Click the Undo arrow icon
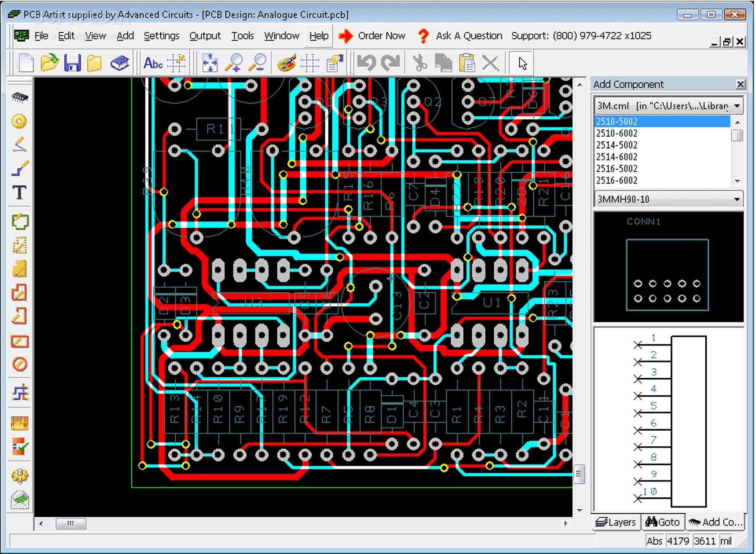The image size is (756, 554). tap(367, 63)
